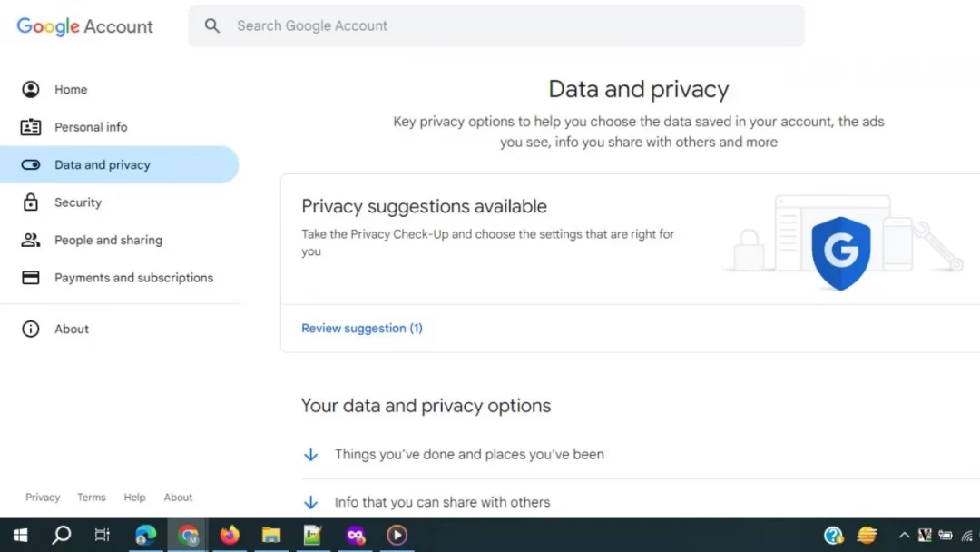Viewport: 980px width, 552px height.
Task: Click the Wi-Fi icon in the system tray
Action: tap(966, 536)
